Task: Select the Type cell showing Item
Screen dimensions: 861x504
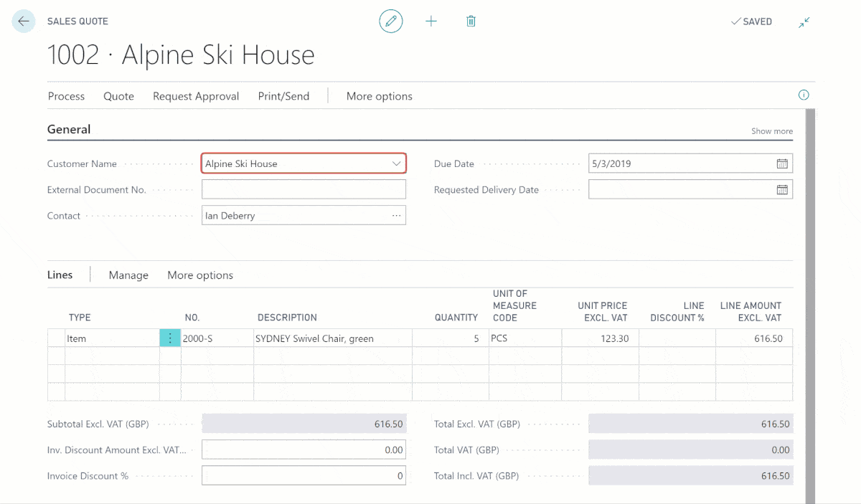Action: [112, 338]
